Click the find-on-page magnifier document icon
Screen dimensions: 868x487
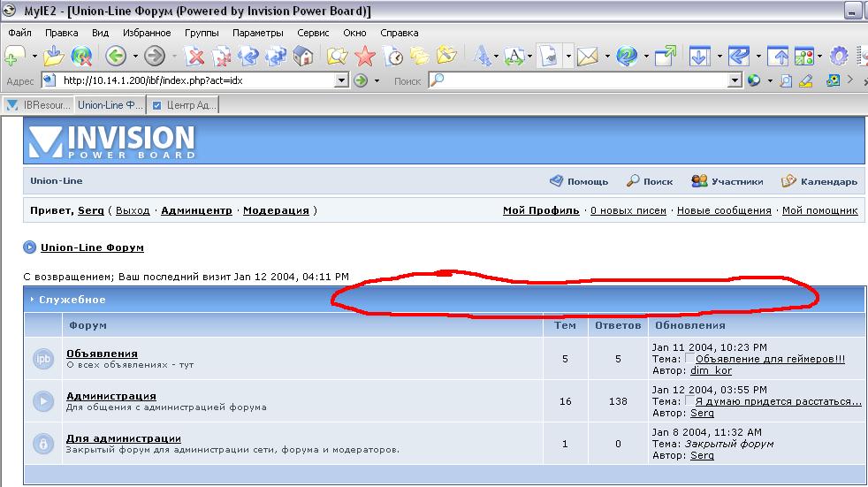coord(786,80)
